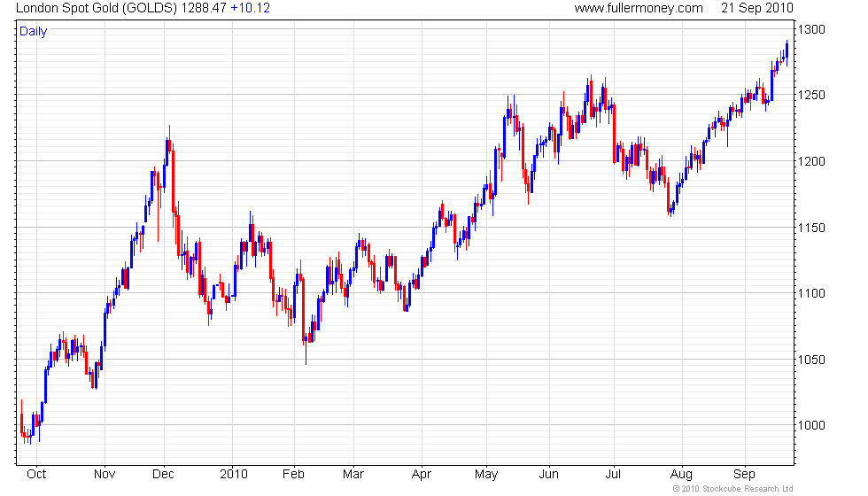Screen dimensions: 868x496
Task: Click the Aug month axis label
Action: pyautogui.click(x=681, y=475)
